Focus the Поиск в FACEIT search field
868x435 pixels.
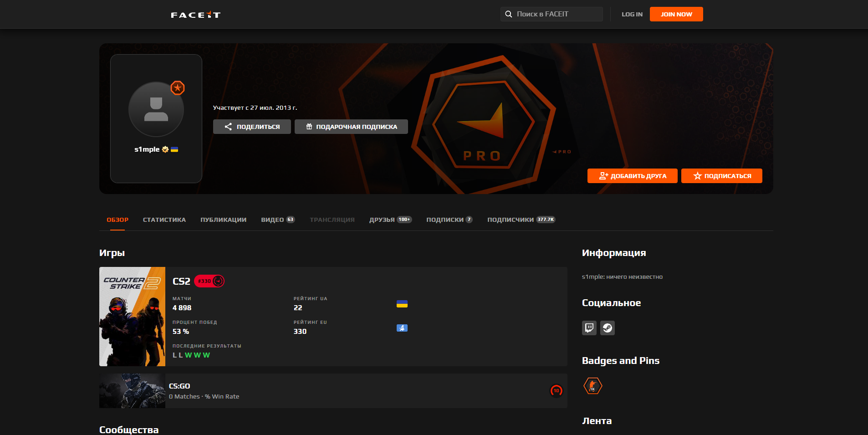click(x=551, y=14)
